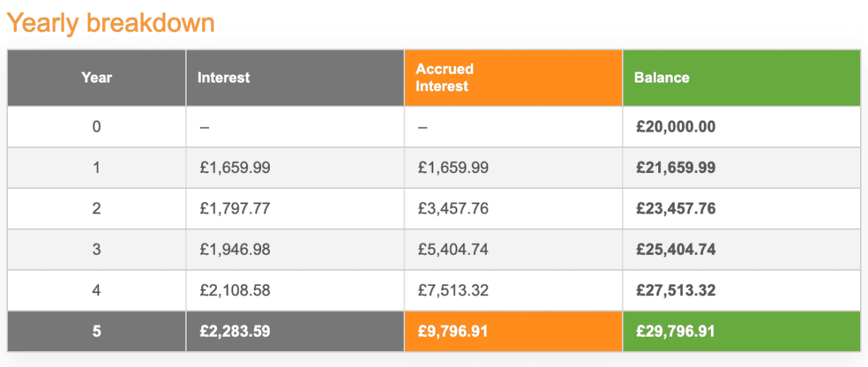Click the final balance £29,796.91

coord(676,332)
